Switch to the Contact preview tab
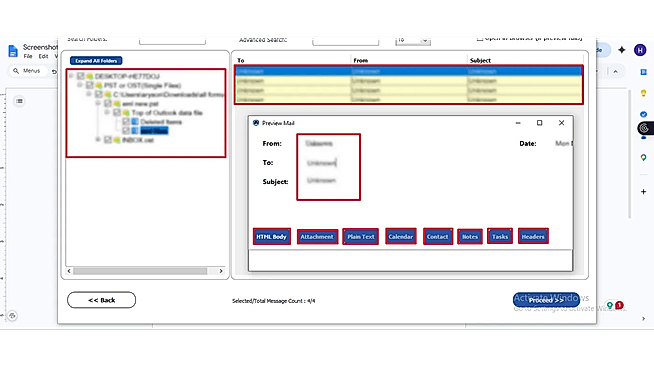 tap(438, 237)
